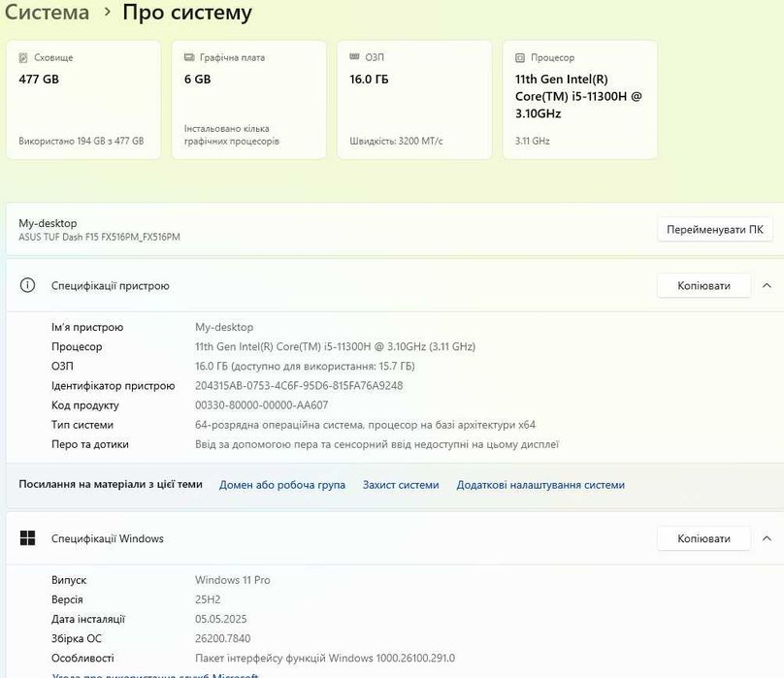The height and width of the screenshot is (678, 784).
Task: Collapse the Специфікації пристрою section chevron
Action: [x=767, y=285]
